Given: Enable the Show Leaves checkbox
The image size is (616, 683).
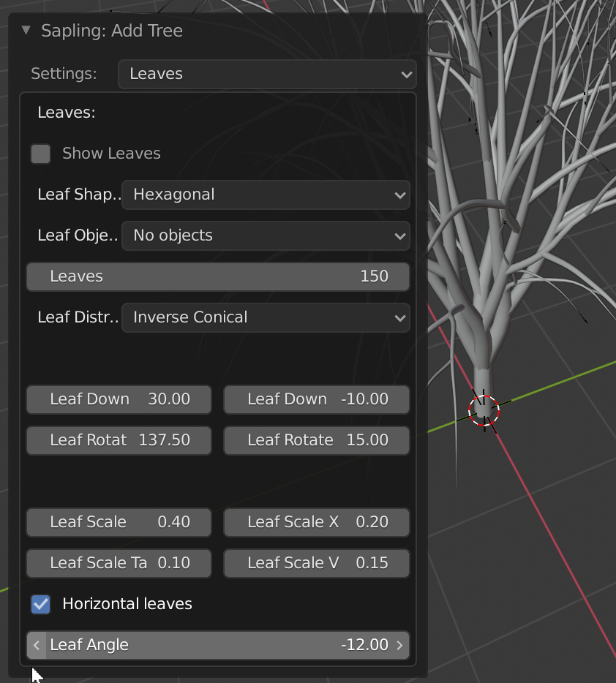Looking at the screenshot, I should pyautogui.click(x=41, y=154).
